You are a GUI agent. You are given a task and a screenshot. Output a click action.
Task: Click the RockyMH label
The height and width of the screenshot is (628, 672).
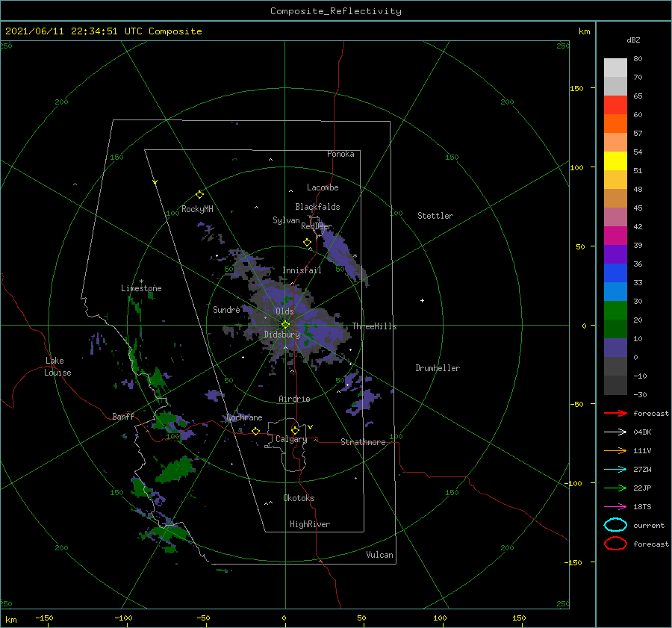coord(197,209)
